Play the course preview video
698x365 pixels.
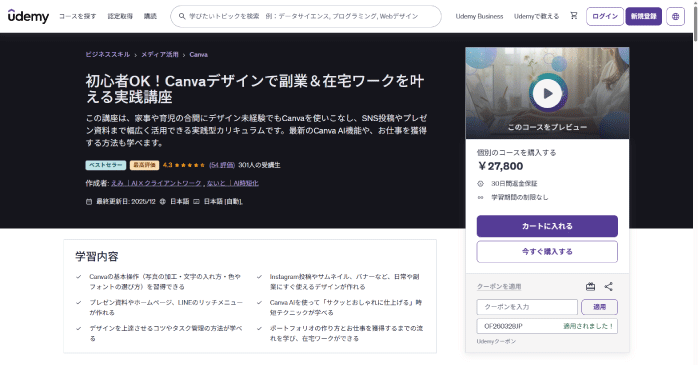click(547, 93)
